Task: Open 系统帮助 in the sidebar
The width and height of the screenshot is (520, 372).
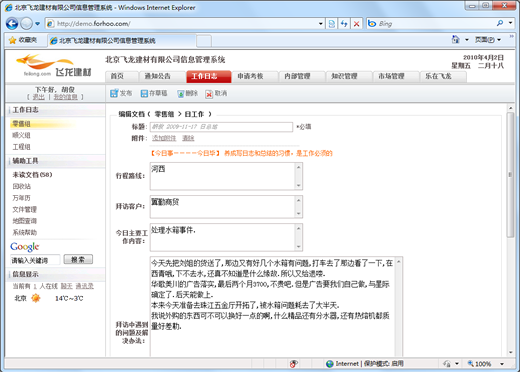Action: coord(24,232)
